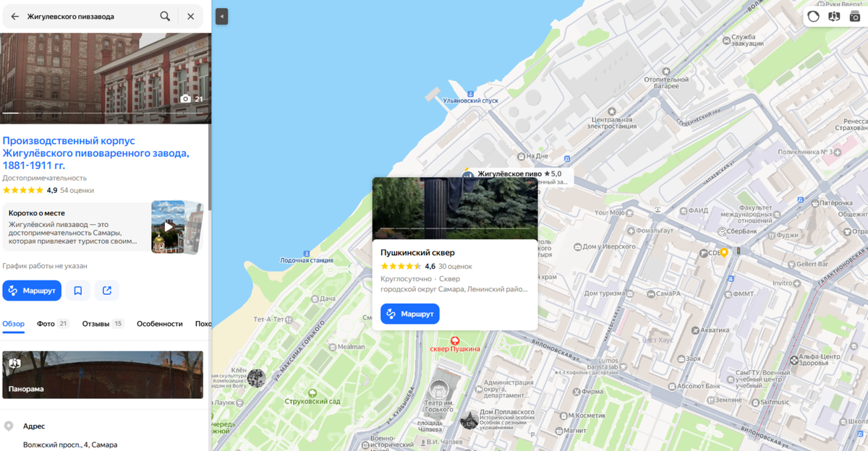Screen dimensions: 868x451
Task: Click the 'сквер Пушкина' red marker
Action: pos(455,340)
